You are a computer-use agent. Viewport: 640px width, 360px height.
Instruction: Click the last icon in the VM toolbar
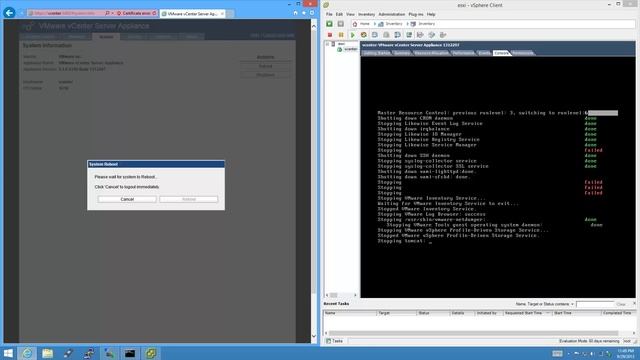[x=443, y=35]
